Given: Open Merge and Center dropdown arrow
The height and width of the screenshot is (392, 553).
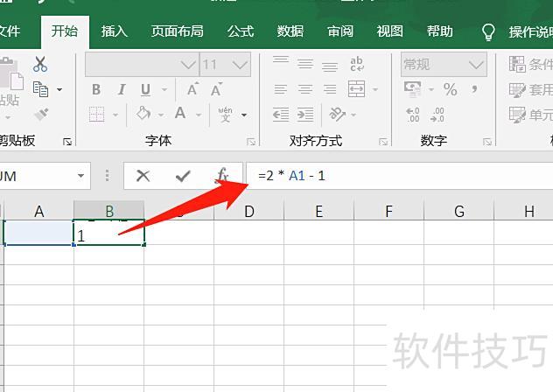Looking at the screenshot, I should coord(374,89).
